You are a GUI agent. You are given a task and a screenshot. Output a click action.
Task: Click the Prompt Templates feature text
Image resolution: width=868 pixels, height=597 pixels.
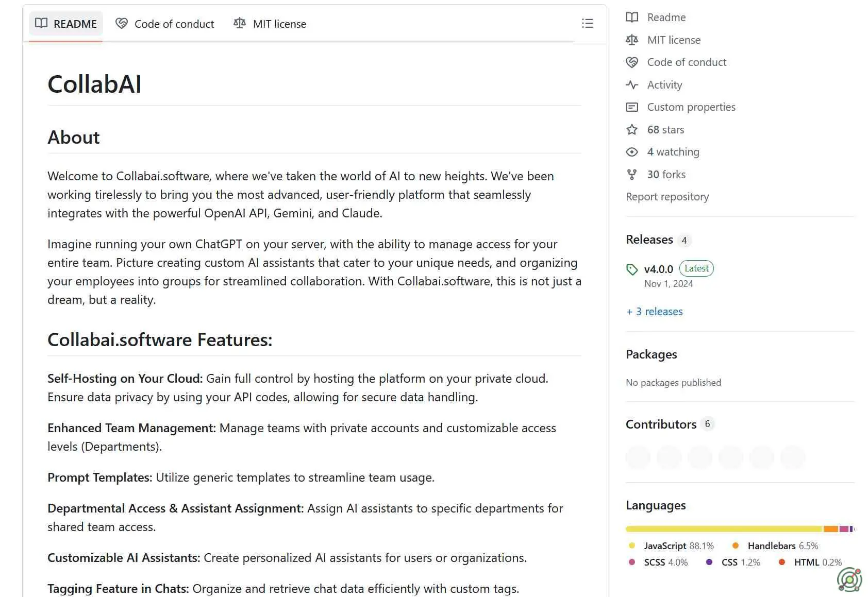tap(100, 477)
